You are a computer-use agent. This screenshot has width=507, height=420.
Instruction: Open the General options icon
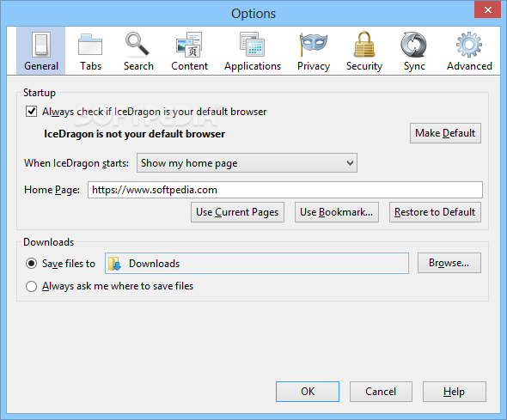41,45
